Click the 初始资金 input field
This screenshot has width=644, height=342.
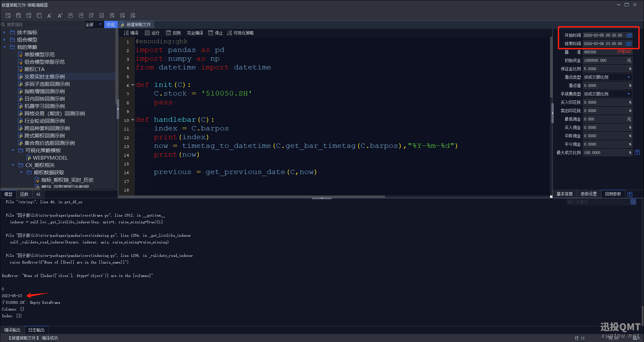[604, 60]
